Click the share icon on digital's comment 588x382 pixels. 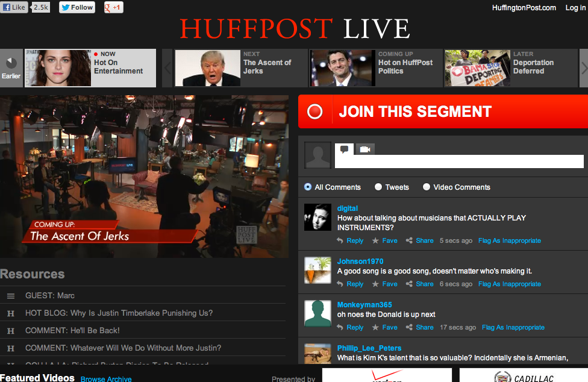(409, 240)
